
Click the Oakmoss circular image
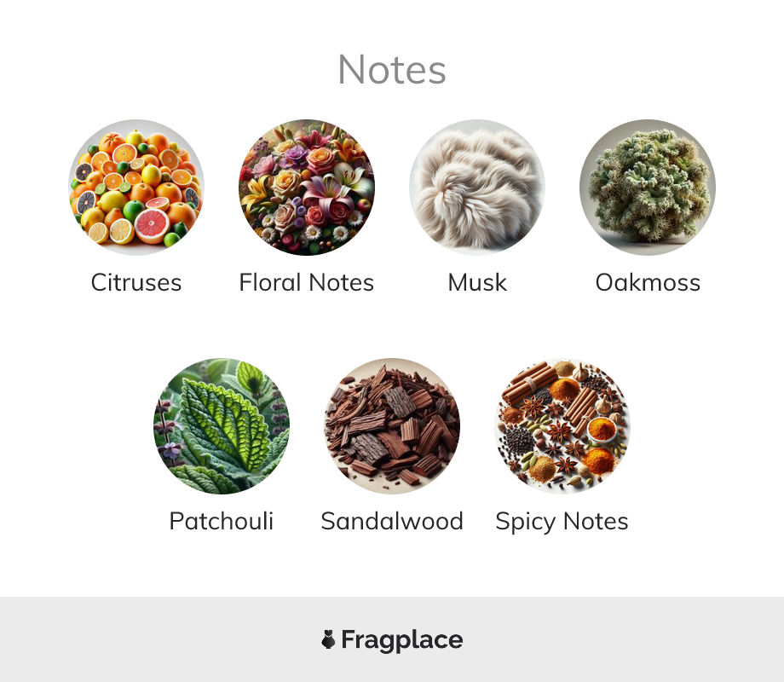[x=648, y=188]
